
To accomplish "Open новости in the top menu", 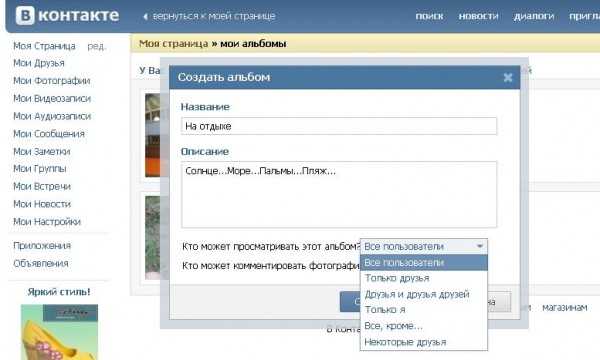I will click(478, 16).
